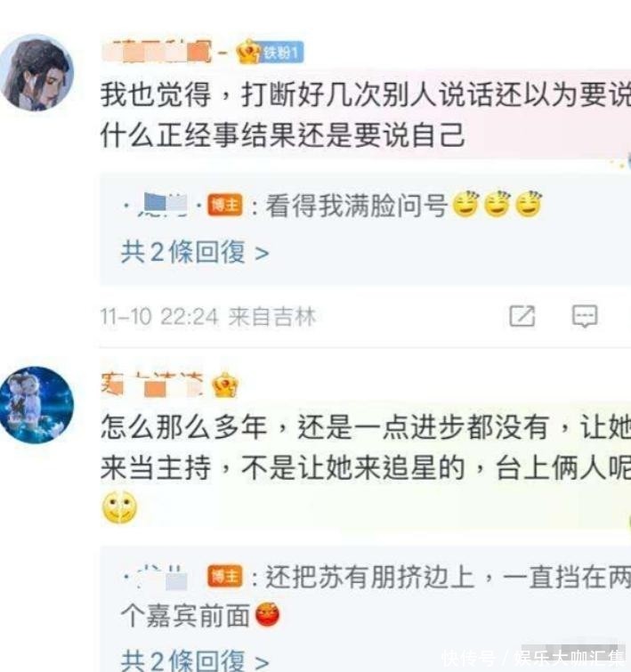
Task: Click the angry red emoji in reply
Action: (268, 614)
